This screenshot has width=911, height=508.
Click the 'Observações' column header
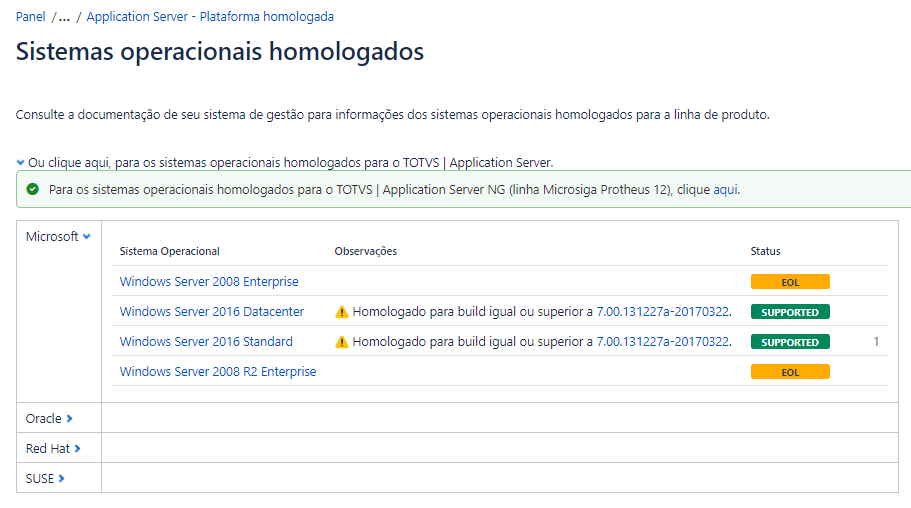click(365, 251)
